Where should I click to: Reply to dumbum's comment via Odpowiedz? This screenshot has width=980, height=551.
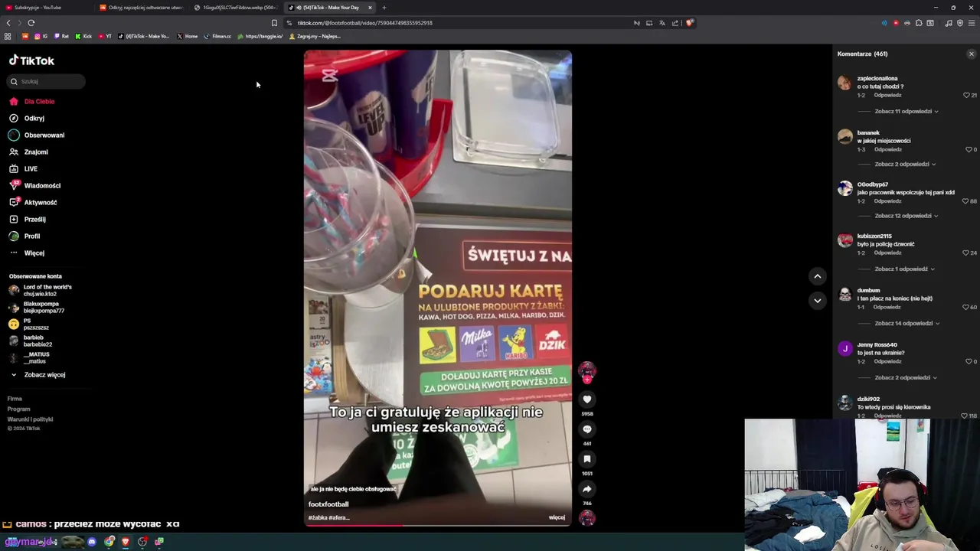(x=887, y=307)
